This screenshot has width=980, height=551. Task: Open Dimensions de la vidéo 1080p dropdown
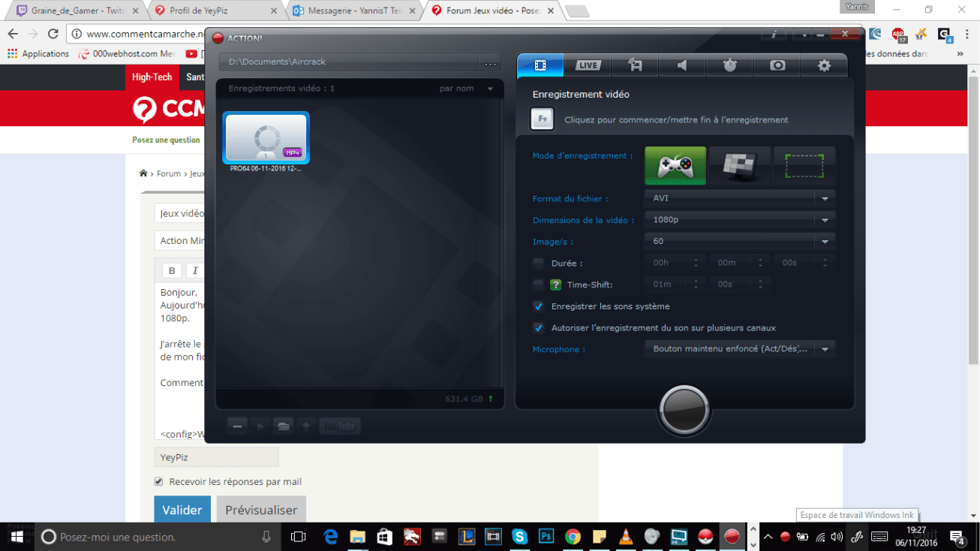(x=739, y=220)
